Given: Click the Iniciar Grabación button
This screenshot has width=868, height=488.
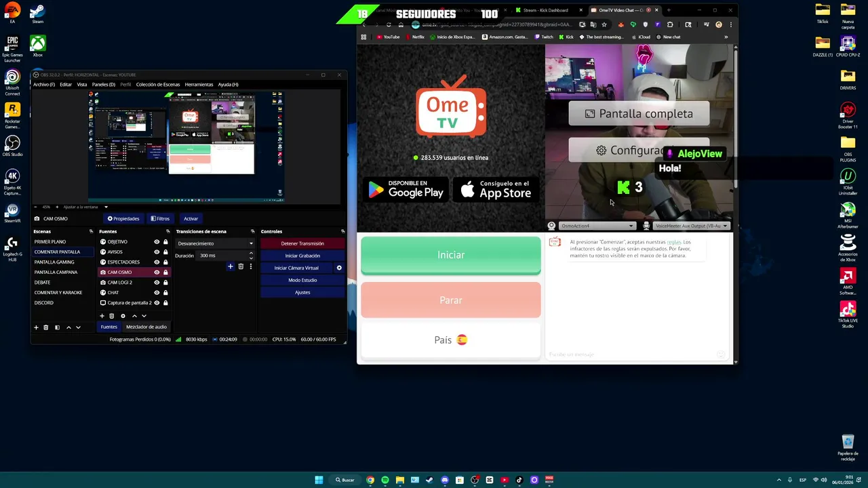Looking at the screenshot, I should pos(302,256).
